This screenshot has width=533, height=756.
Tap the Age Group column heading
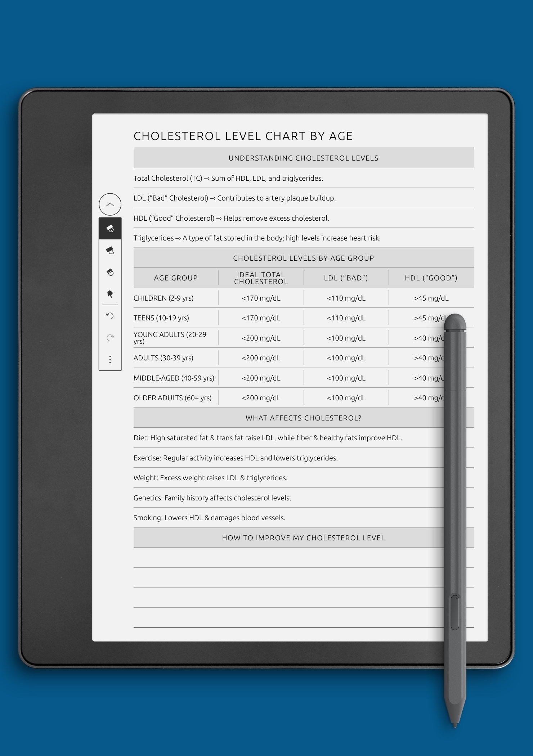tap(176, 278)
